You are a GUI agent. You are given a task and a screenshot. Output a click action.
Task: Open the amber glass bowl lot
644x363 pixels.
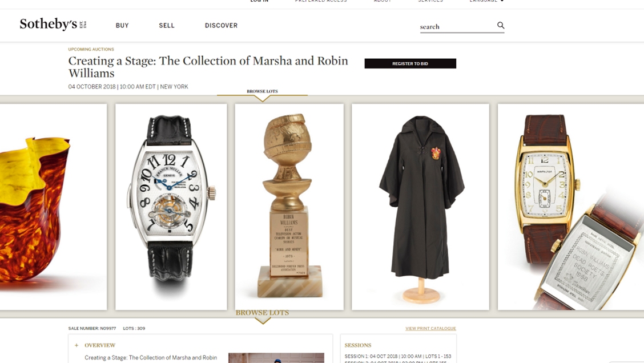[54, 207]
